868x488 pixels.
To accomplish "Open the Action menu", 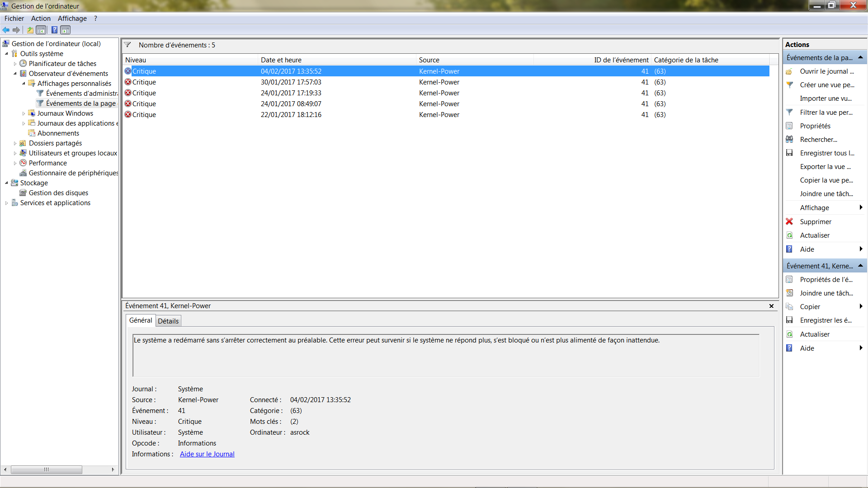I will (41, 19).
